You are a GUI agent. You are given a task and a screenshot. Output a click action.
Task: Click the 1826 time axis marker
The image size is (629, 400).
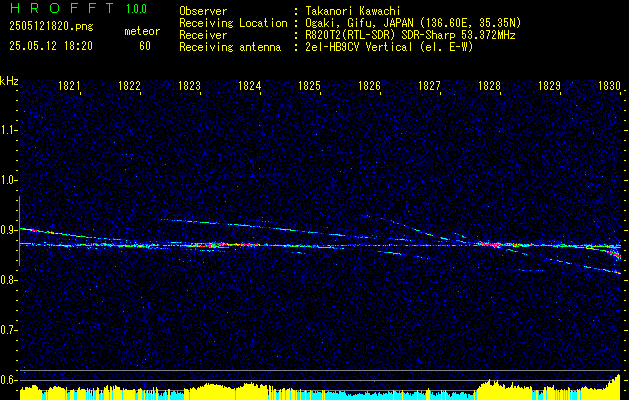pos(369,86)
